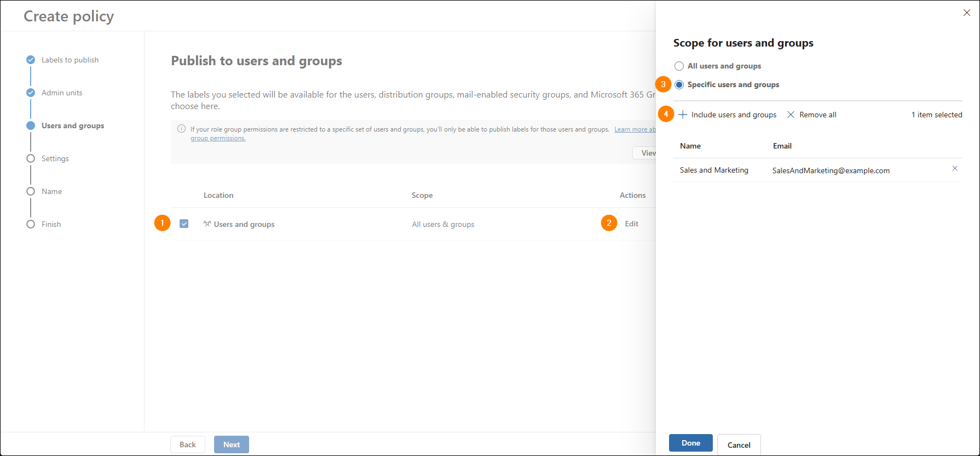Click Remove all
Image resolution: width=980 pixels, height=456 pixels.
coord(812,115)
